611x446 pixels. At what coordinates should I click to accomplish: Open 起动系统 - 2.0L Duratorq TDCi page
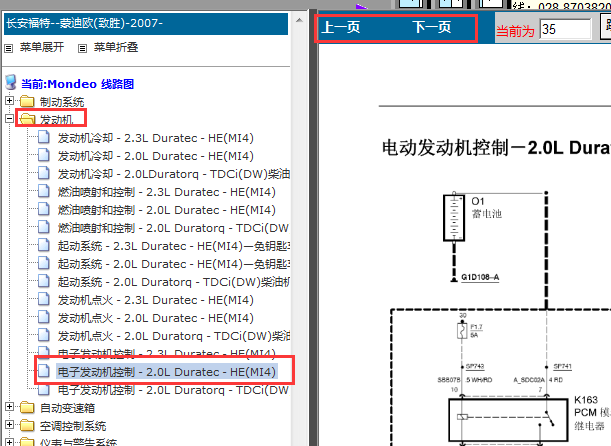tap(174, 282)
